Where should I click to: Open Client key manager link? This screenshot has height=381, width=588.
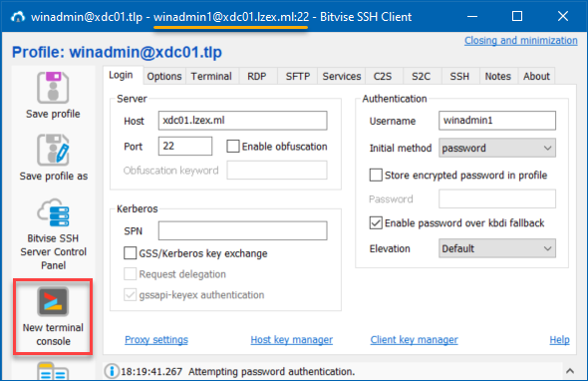(414, 340)
